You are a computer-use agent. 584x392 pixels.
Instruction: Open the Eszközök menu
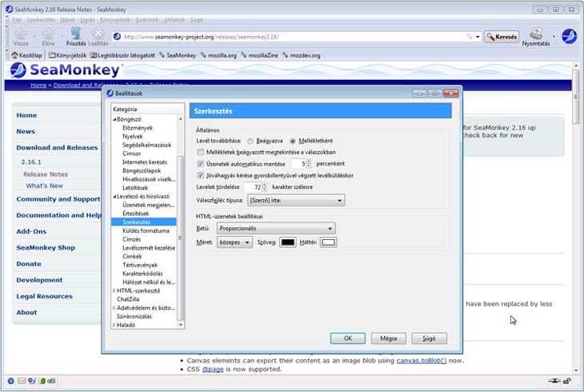pos(147,20)
